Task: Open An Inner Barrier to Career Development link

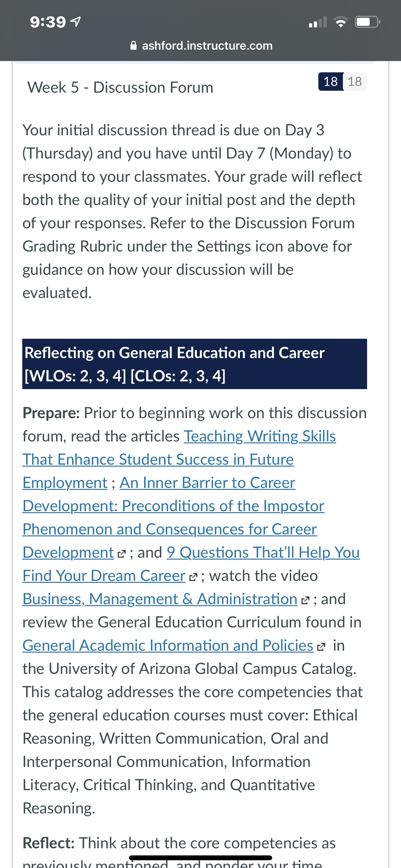Action: click(174, 517)
